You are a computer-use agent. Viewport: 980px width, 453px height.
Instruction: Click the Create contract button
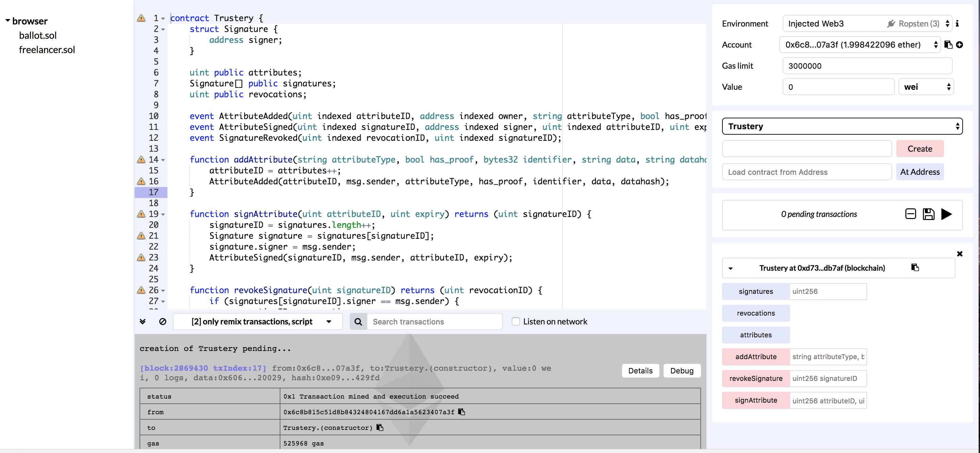919,149
